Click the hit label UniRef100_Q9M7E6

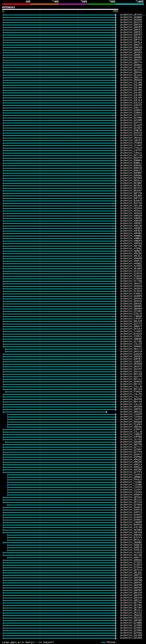131,25
